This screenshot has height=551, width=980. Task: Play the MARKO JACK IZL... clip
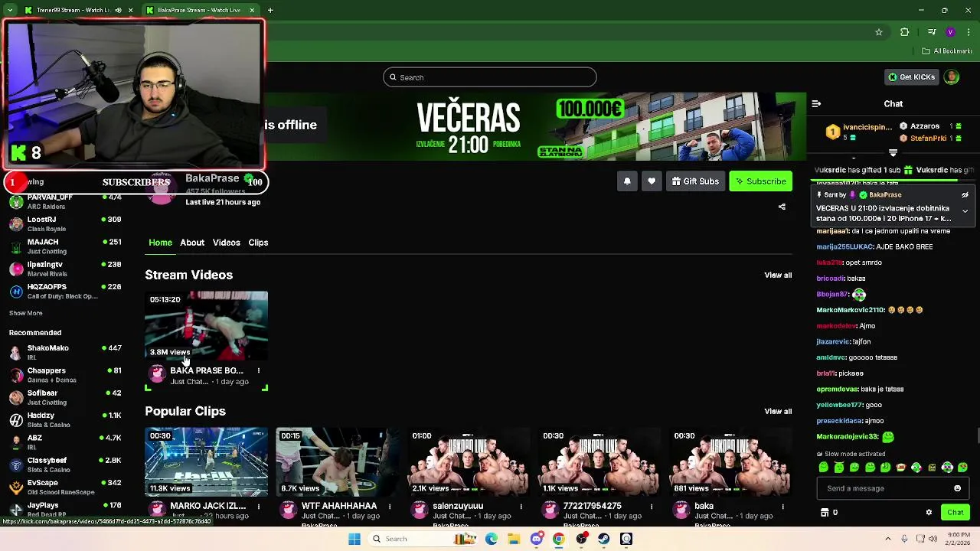[x=207, y=461]
